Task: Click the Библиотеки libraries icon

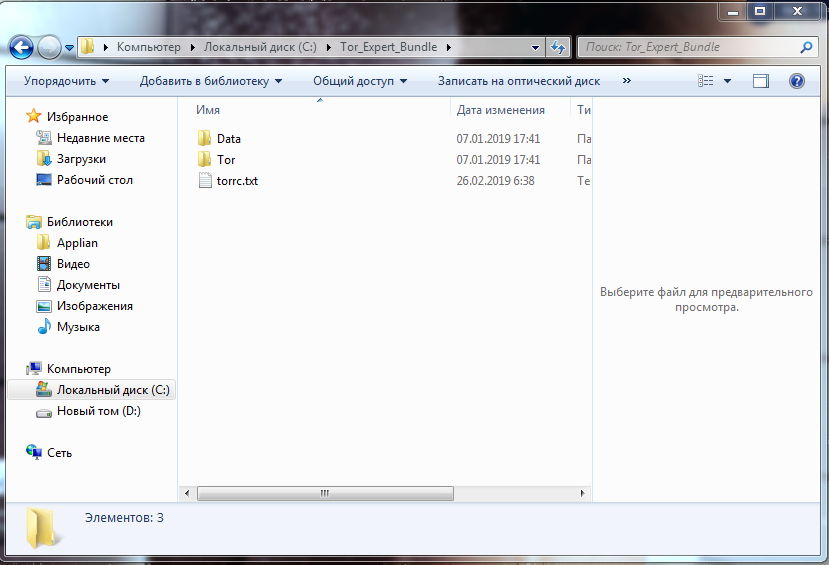Action: point(34,221)
